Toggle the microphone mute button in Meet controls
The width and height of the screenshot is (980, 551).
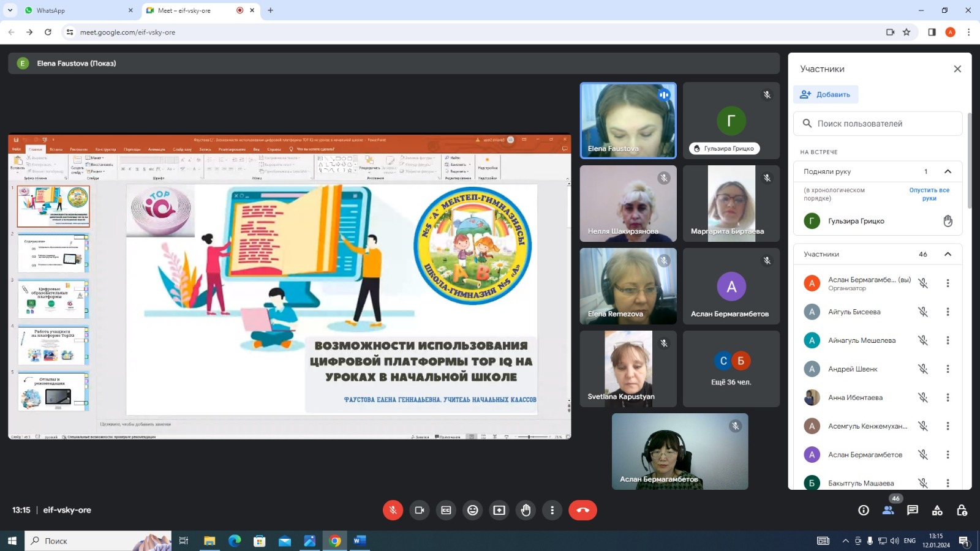point(393,510)
